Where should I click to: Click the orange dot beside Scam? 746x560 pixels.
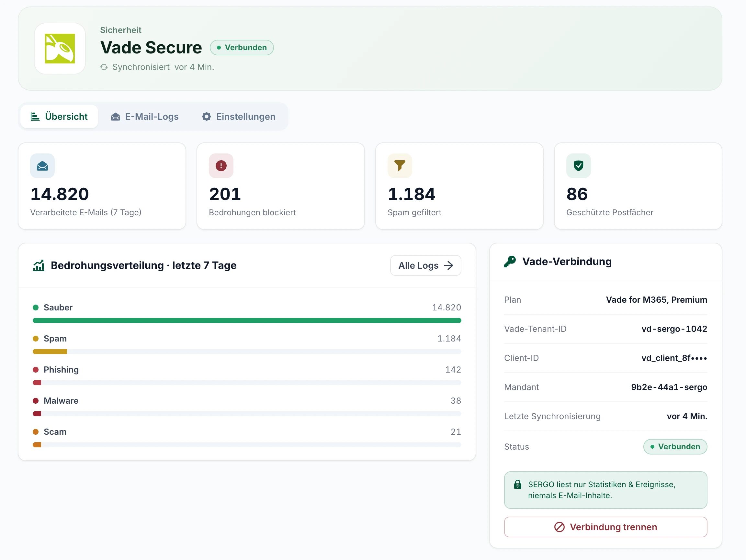point(35,432)
